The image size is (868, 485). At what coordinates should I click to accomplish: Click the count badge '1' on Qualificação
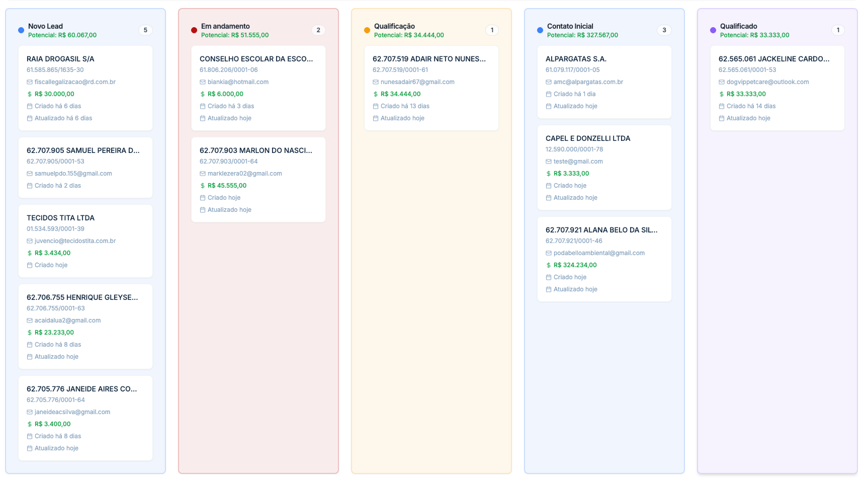tap(492, 30)
